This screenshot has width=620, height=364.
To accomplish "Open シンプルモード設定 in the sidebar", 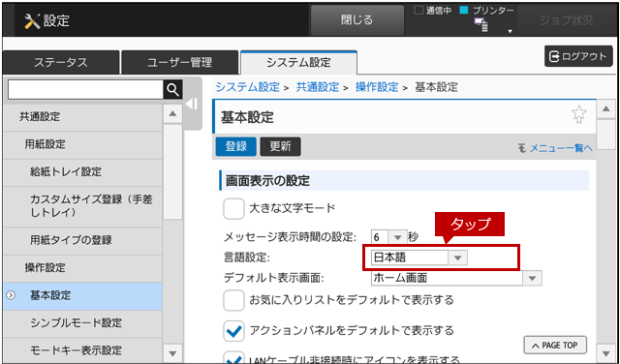I will click(x=82, y=323).
